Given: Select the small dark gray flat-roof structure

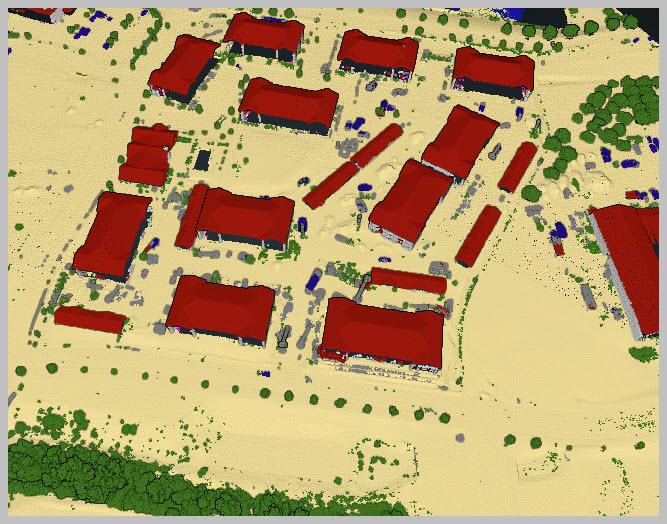Looking at the screenshot, I should pos(202,160).
